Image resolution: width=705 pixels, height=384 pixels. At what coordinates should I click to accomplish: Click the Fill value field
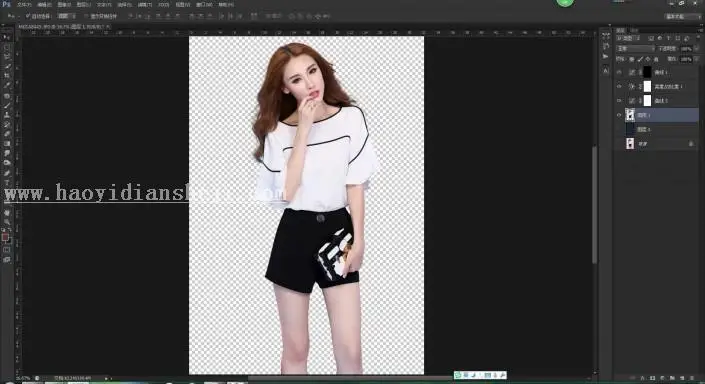click(686, 59)
